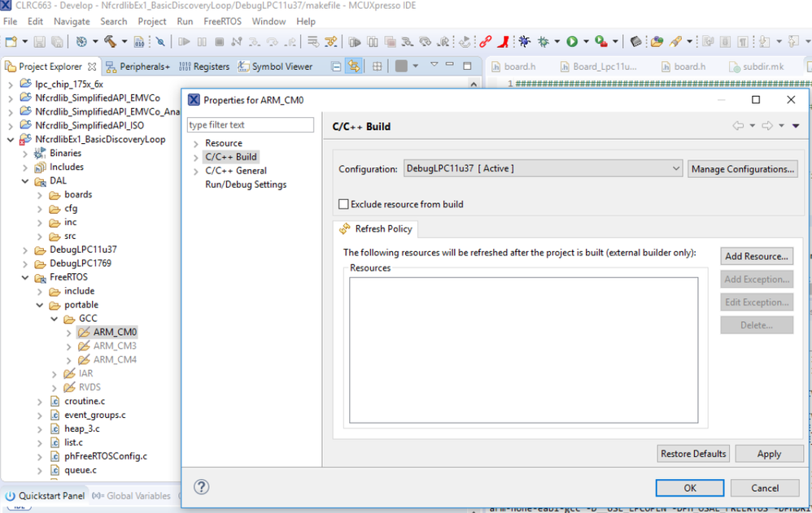Image resolution: width=812 pixels, height=513 pixels.
Task: Click the blue bug debug icon
Action: (x=525, y=41)
